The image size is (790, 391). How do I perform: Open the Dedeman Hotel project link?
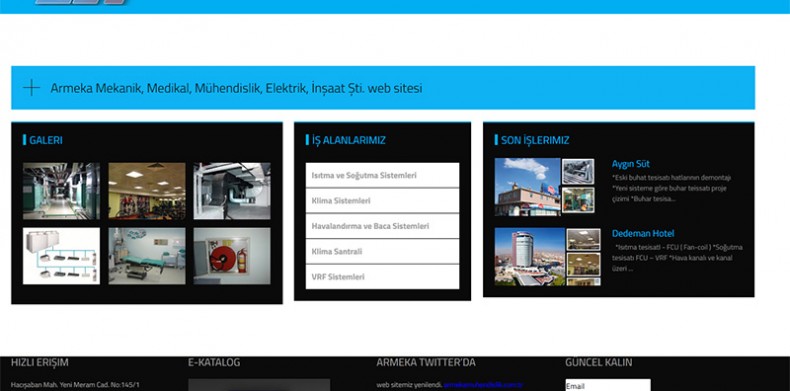coord(643,233)
